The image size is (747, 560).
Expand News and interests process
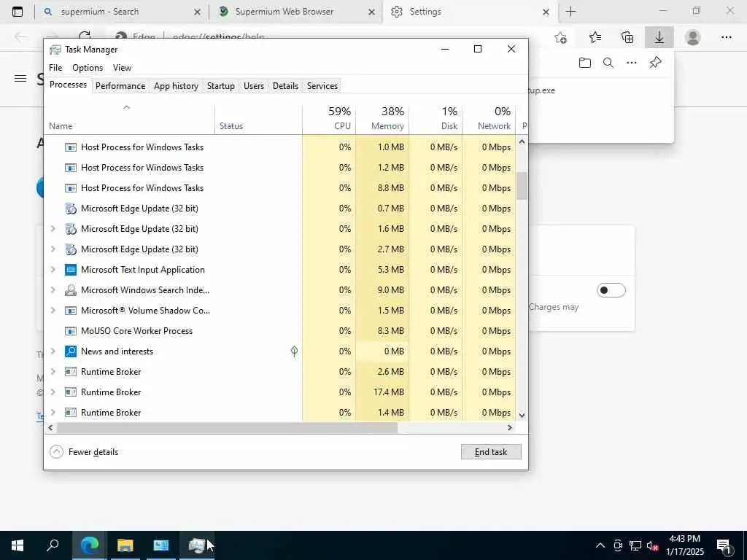(x=53, y=351)
